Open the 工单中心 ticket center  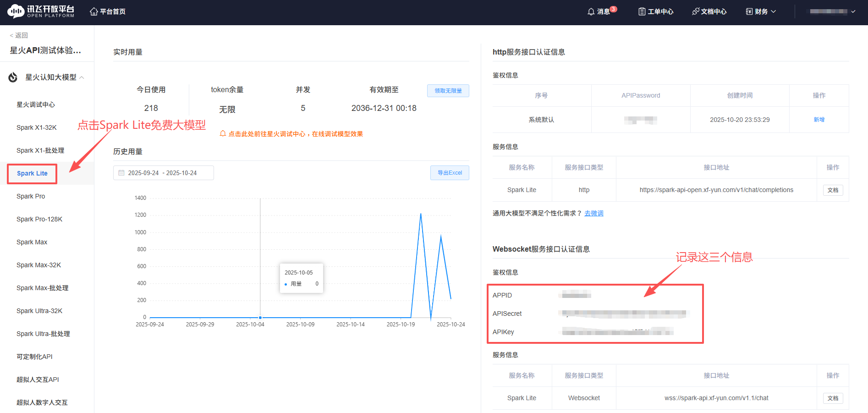(x=656, y=11)
